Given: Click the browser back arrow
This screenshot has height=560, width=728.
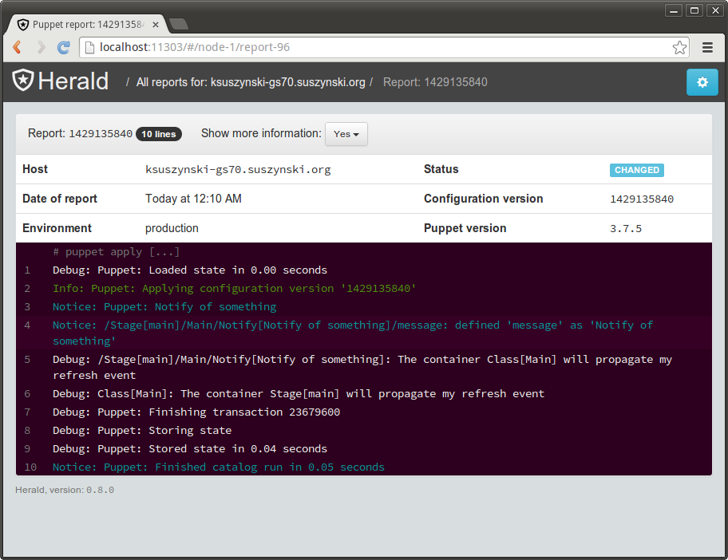Looking at the screenshot, I should click(x=18, y=47).
